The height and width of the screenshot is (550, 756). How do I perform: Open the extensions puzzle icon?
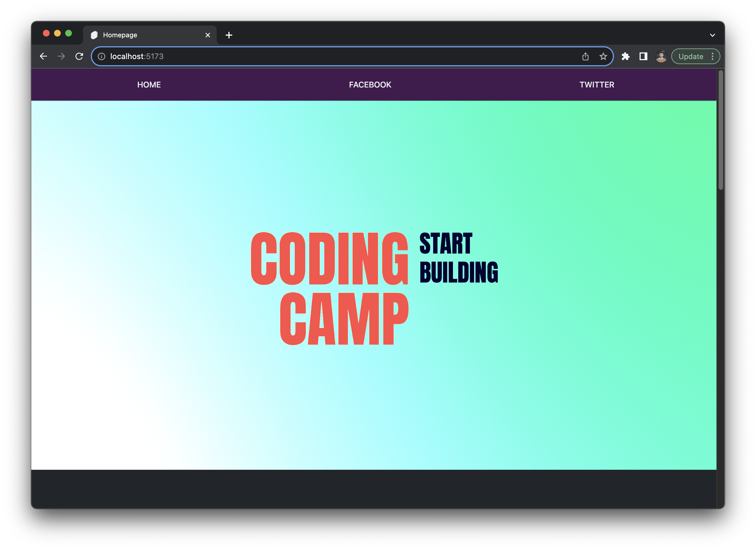625,56
